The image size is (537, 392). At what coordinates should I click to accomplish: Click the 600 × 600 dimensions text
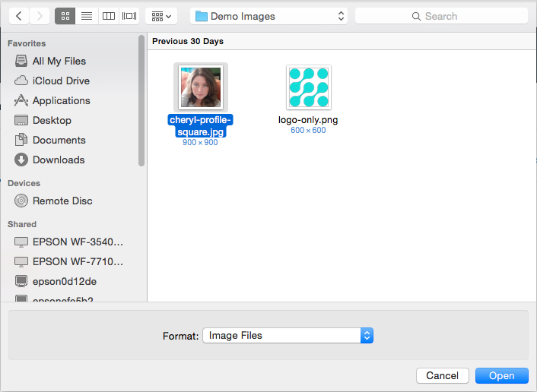[x=308, y=130]
